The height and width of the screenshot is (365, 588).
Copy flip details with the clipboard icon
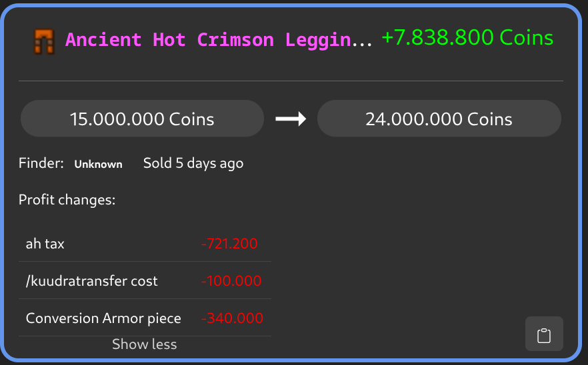click(x=544, y=334)
